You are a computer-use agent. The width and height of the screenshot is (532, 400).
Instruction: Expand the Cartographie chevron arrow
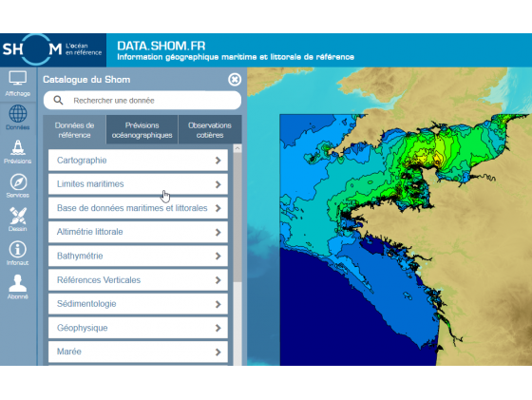click(x=218, y=161)
